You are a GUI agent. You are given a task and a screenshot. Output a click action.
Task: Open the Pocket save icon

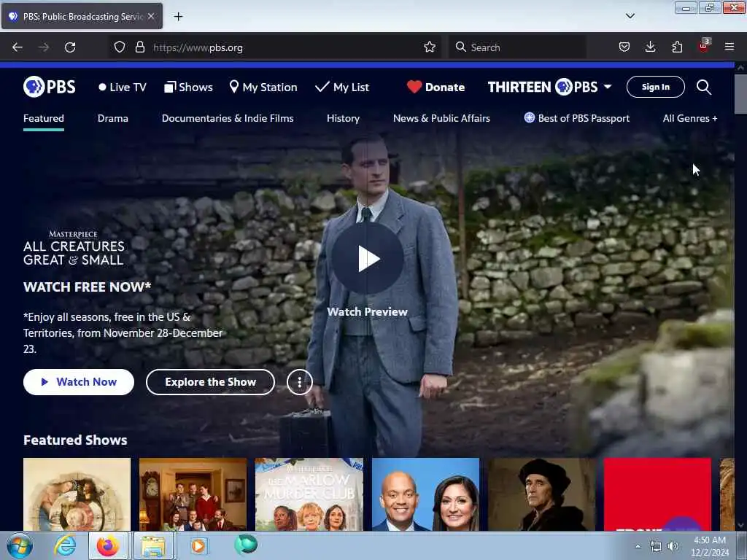[624, 47]
